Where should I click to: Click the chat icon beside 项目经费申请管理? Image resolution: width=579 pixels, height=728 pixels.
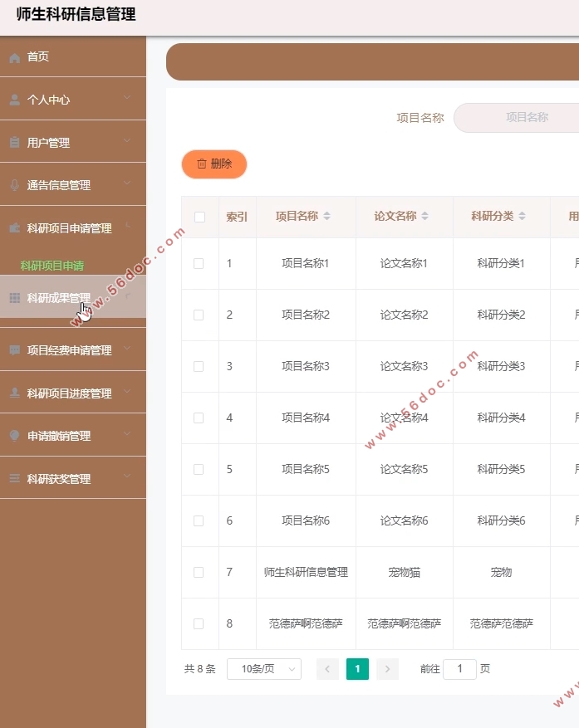coord(15,349)
